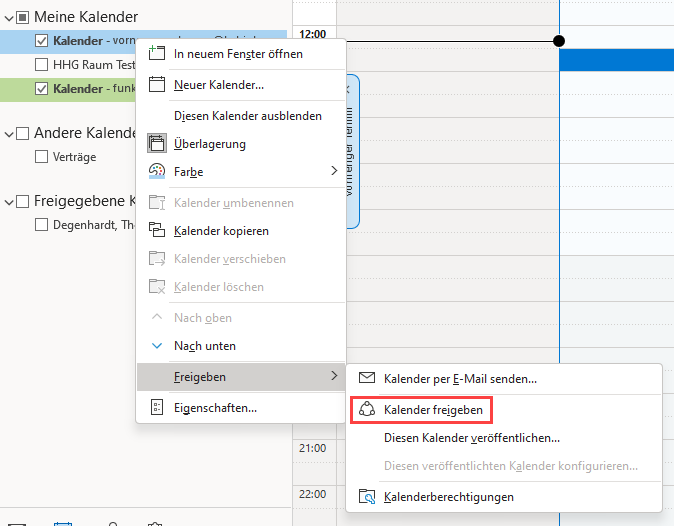
Task: Choose the Überlagerung menu entry
Action: pos(242,144)
